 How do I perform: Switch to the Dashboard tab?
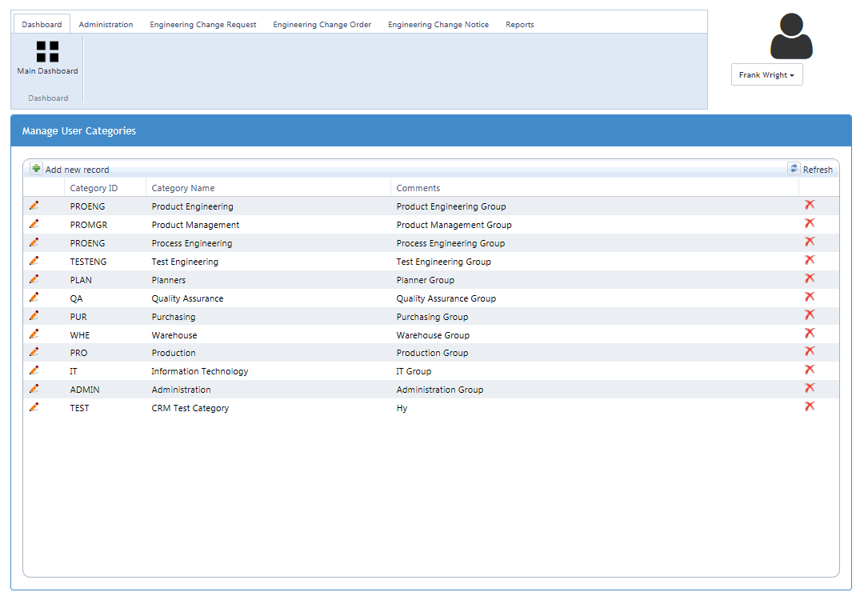tap(42, 24)
